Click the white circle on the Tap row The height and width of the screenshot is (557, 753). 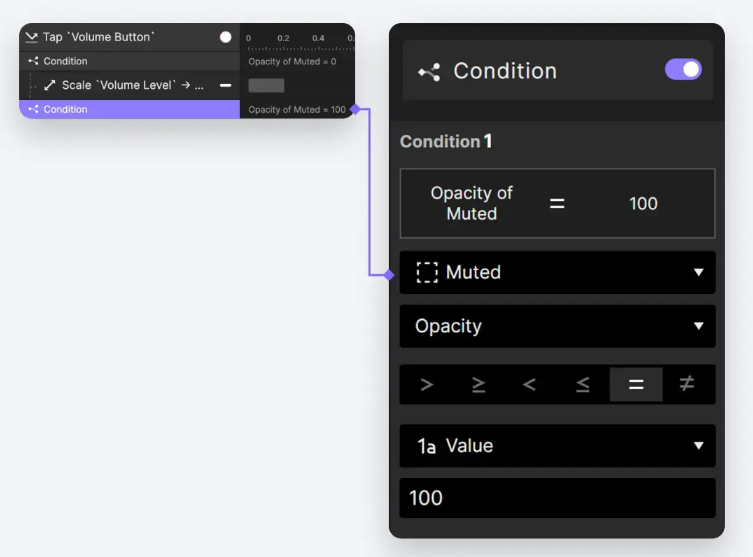click(225, 37)
